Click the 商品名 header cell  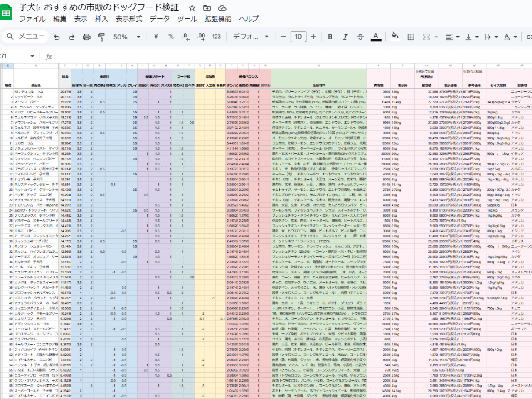(x=36, y=85)
